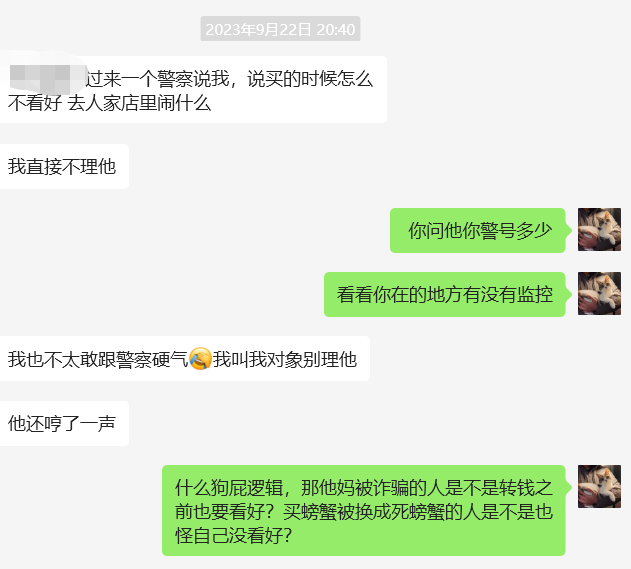Click the line "不看好 去人家店里闹什么"

[109, 103]
